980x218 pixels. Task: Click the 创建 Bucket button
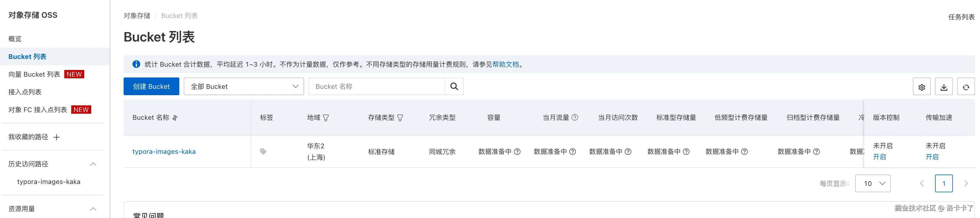click(151, 87)
